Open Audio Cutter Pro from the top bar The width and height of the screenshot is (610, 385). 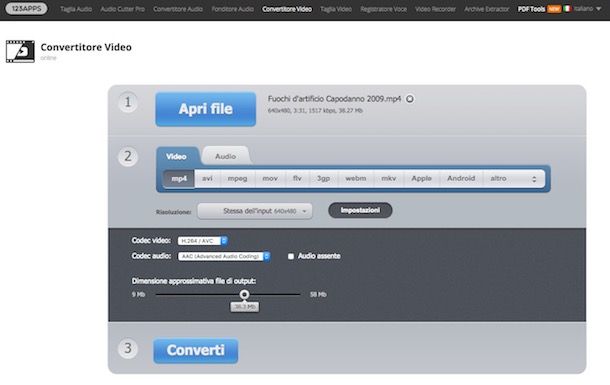click(x=123, y=9)
